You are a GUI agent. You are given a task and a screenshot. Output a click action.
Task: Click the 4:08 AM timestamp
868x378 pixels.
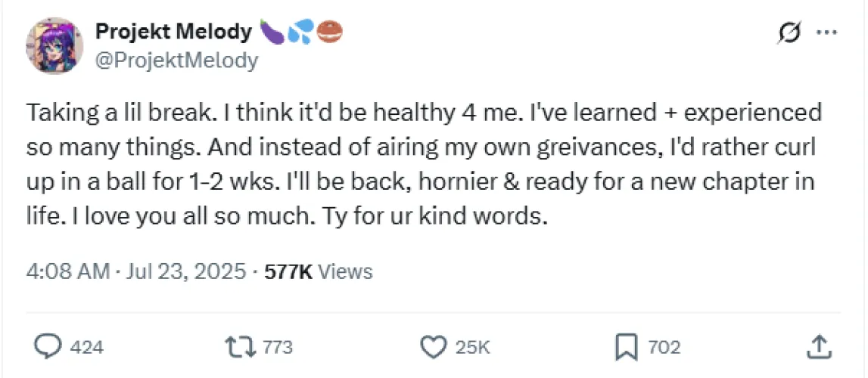coord(69,271)
